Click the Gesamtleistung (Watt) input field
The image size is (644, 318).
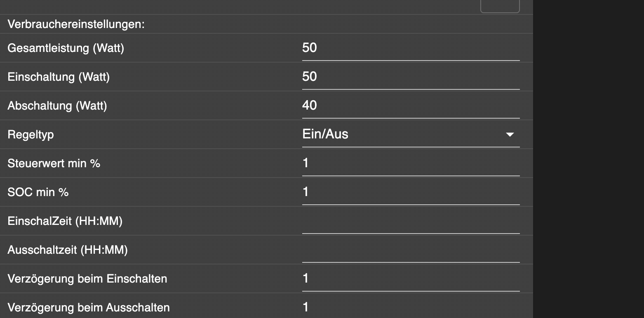point(410,48)
